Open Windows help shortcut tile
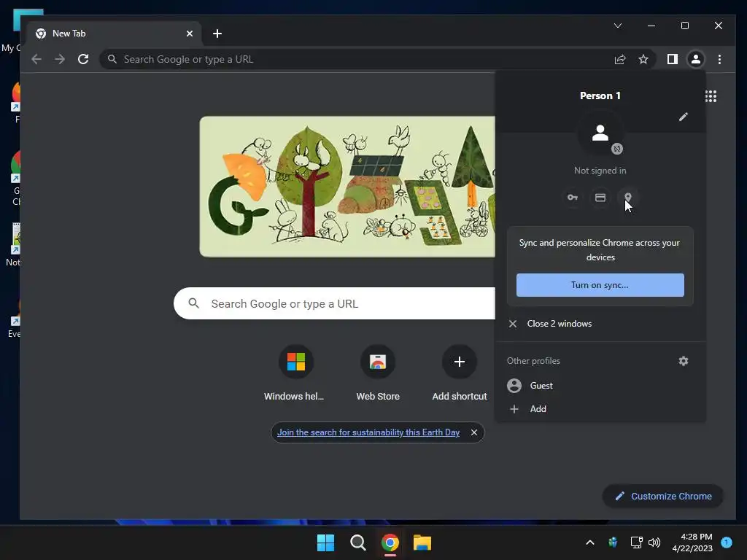This screenshot has height=560, width=747. pos(295,373)
